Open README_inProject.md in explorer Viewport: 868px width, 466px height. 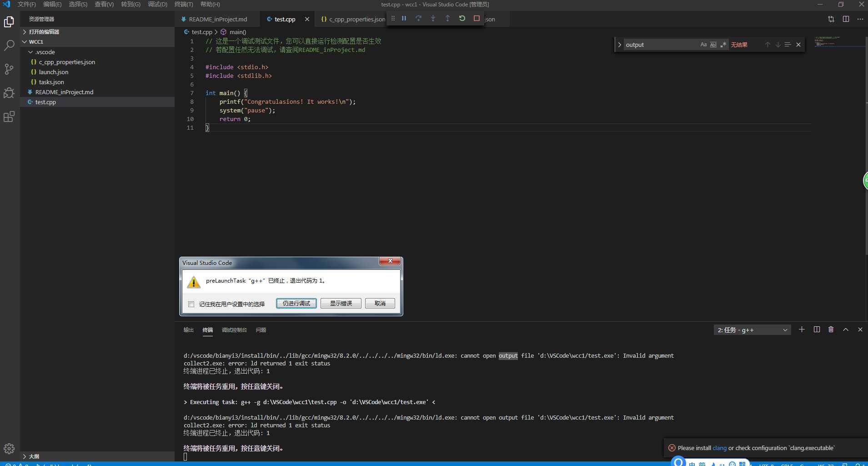point(97,92)
